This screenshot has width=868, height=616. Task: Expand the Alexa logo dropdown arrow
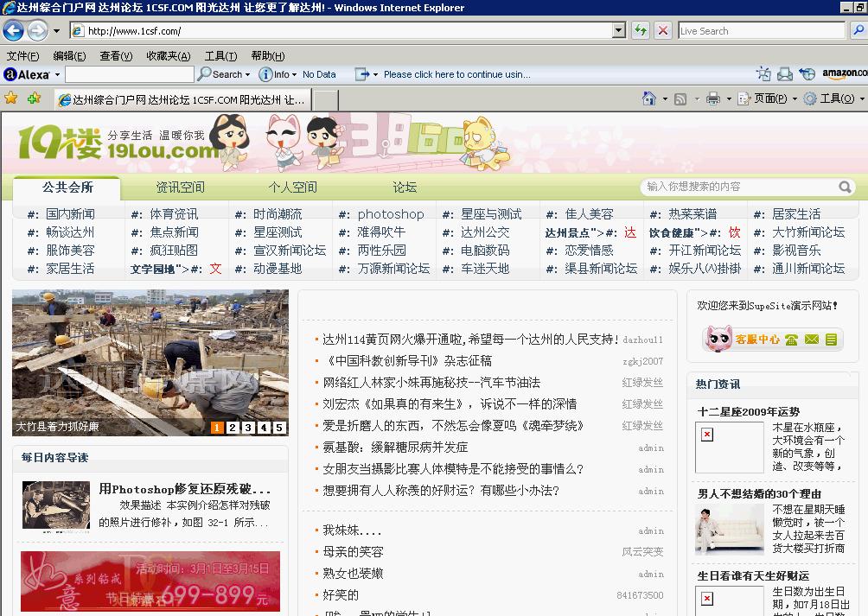(57, 74)
